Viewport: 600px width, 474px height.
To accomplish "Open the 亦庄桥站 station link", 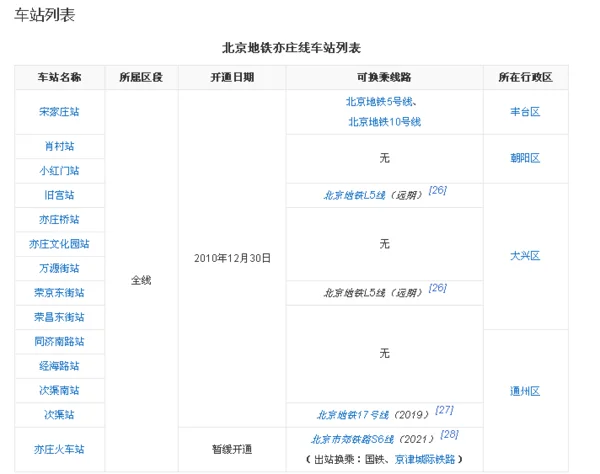I will tap(59, 220).
